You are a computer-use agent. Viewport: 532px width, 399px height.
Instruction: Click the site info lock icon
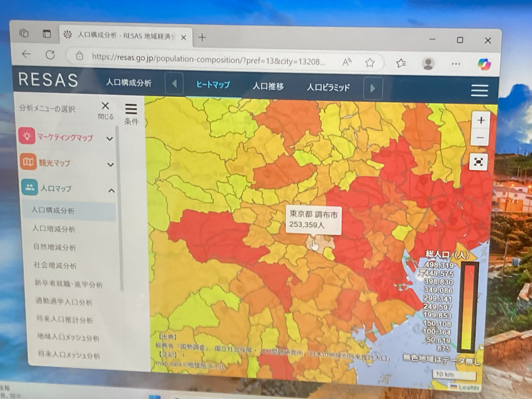click(x=80, y=56)
